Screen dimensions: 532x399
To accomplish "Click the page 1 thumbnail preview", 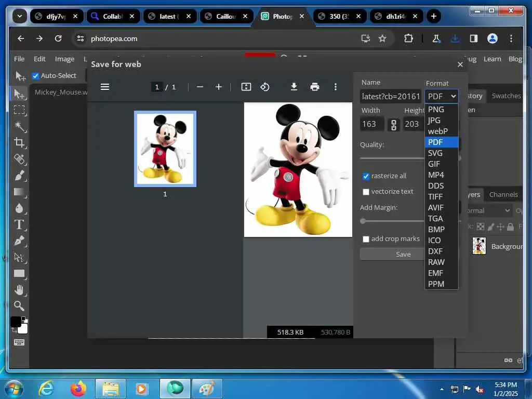I will pyautogui.click(x=165, y=149).
